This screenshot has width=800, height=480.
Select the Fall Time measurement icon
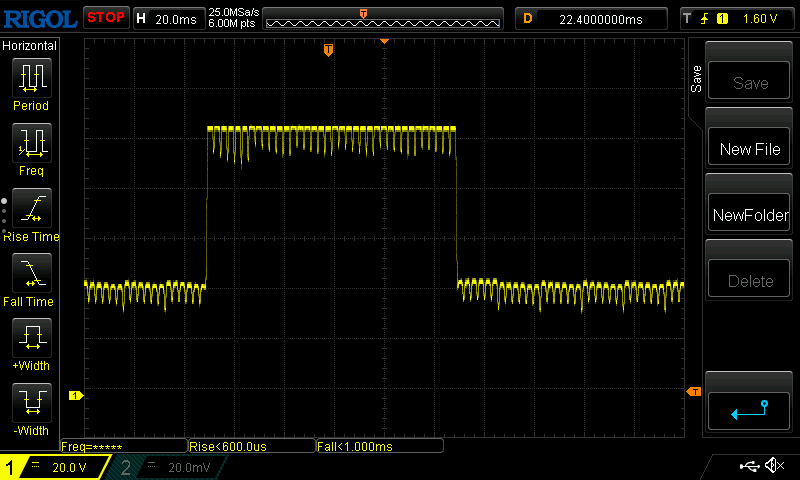32,272
